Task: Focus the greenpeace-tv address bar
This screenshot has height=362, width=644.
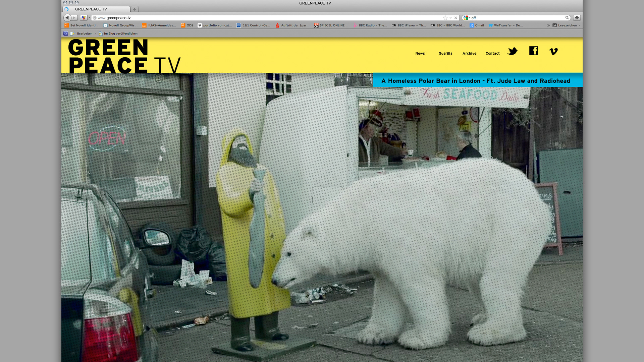Action: click(x=268, y=18)
